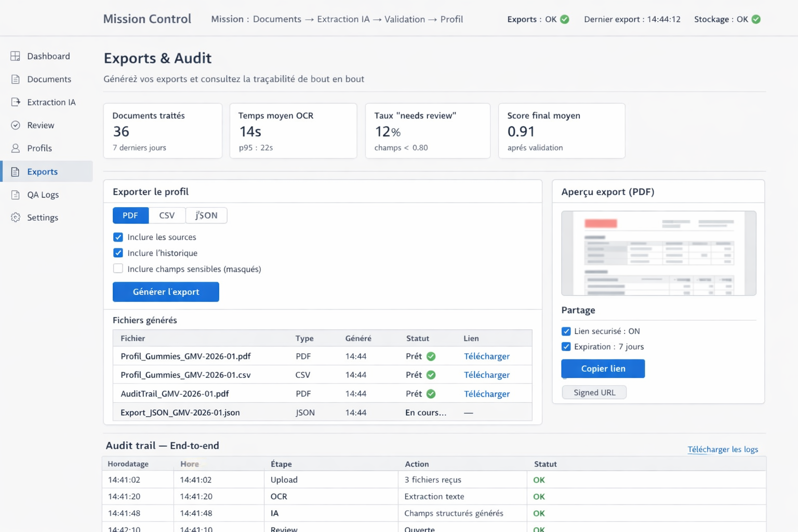Disable the Inclure l'historique checkbox
Image resolution: width=798 pixels, height=532 pixels.
[118, 253]
